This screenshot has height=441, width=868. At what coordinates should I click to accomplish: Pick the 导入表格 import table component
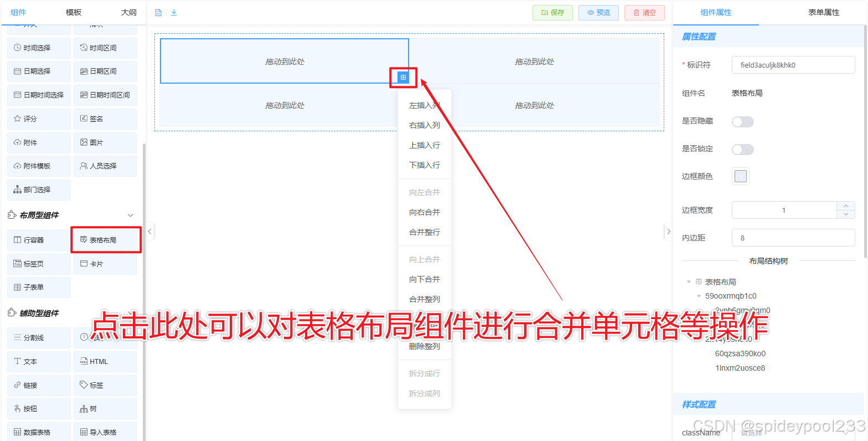click(105, 432)
